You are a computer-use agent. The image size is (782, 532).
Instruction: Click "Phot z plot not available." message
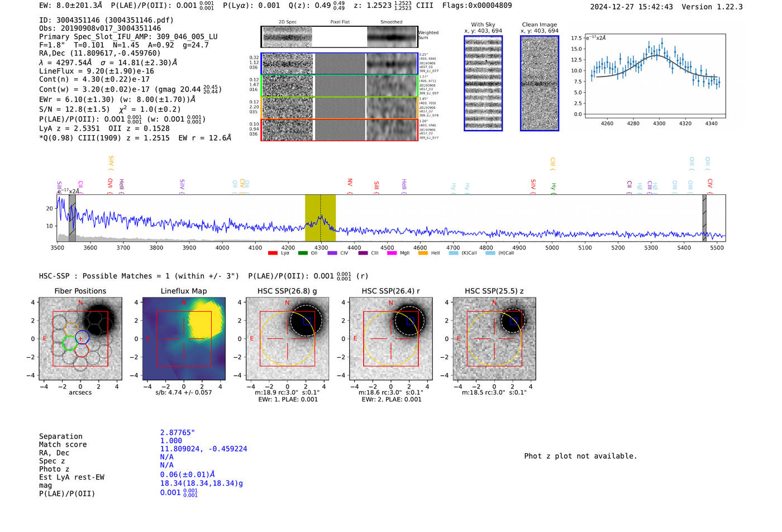coord(580,456)
